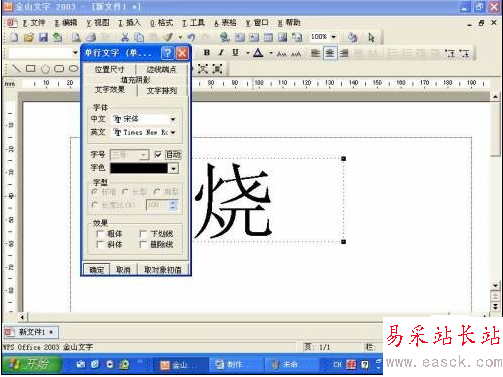This screenshot has width=503, height=377.
Task: Click the 确定 OK button
Action: point(96,270)
